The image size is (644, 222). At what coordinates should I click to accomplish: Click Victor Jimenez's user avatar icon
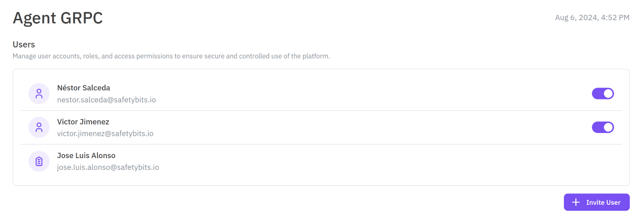39,127
